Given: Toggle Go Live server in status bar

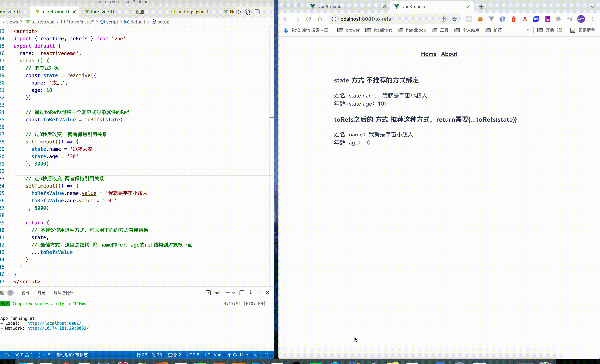Looking at the screenshot, I should click(x=238, y=355).
